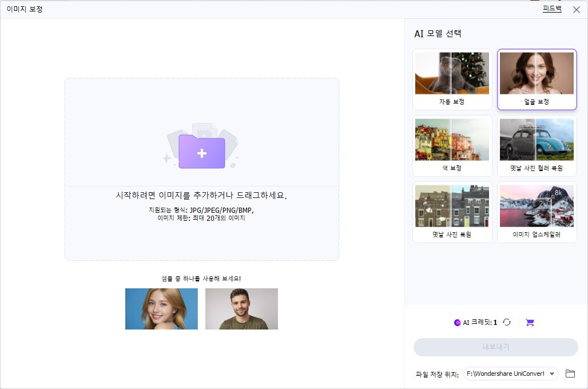
Task: Click the purple add-folder plus icon
Action: coord(201,152)
